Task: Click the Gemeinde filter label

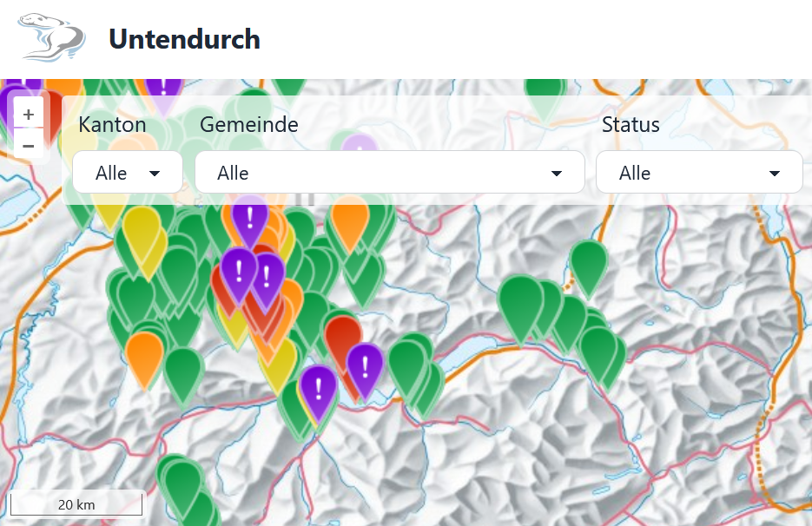Action: 248,124
